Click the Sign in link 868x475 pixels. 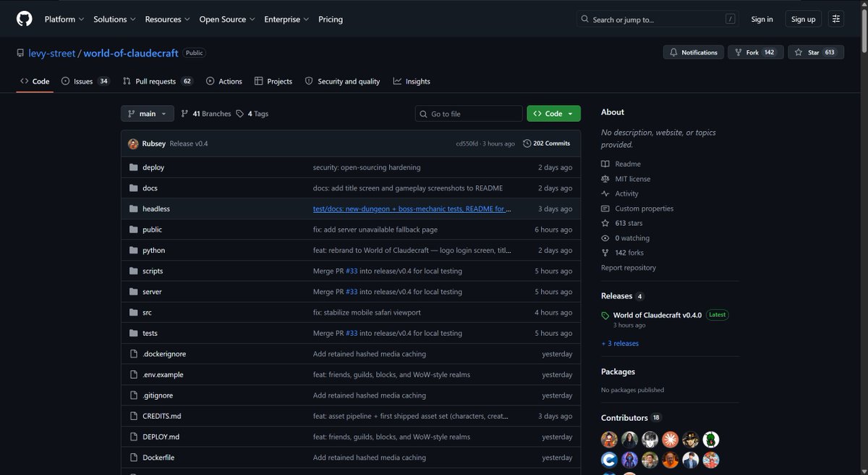[x=762, y=20]
